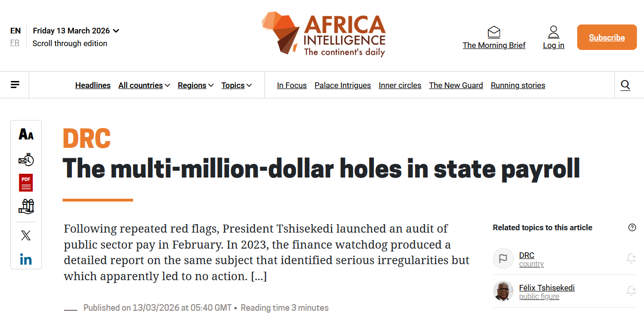Click the read later envelope-clock icon
The height and width of the screenshot is (315, 644).
point(26,160)
